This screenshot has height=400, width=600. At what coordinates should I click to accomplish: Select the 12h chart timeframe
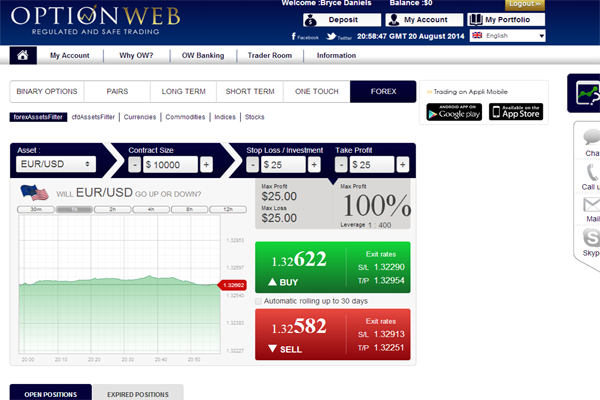(228, 209)
